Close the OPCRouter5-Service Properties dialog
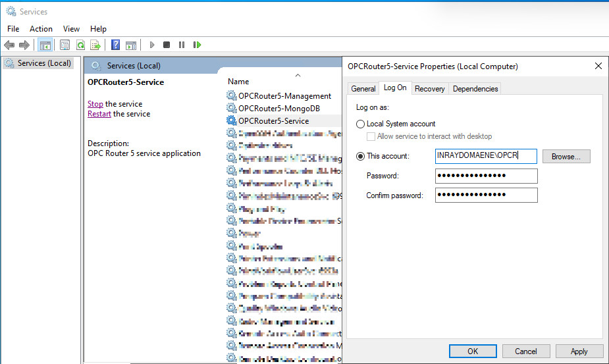609x364 pixels. click(598, 66)
